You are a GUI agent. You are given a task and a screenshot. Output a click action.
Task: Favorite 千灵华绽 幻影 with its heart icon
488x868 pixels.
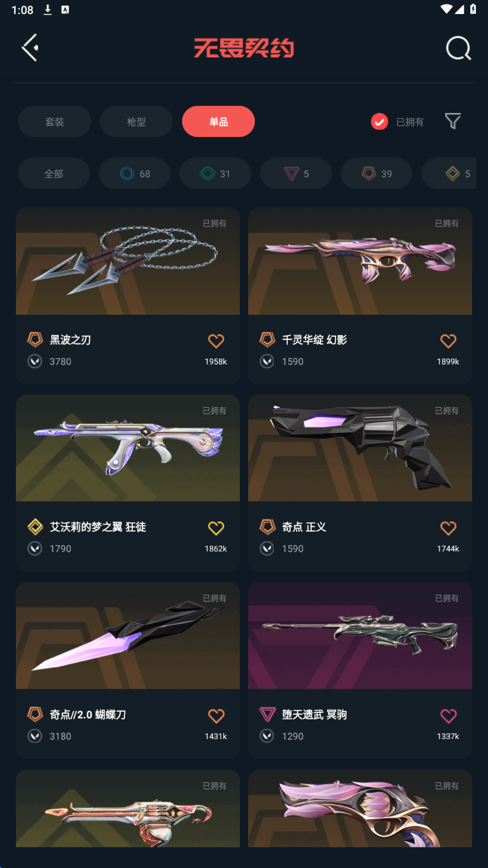pos(448,341)
